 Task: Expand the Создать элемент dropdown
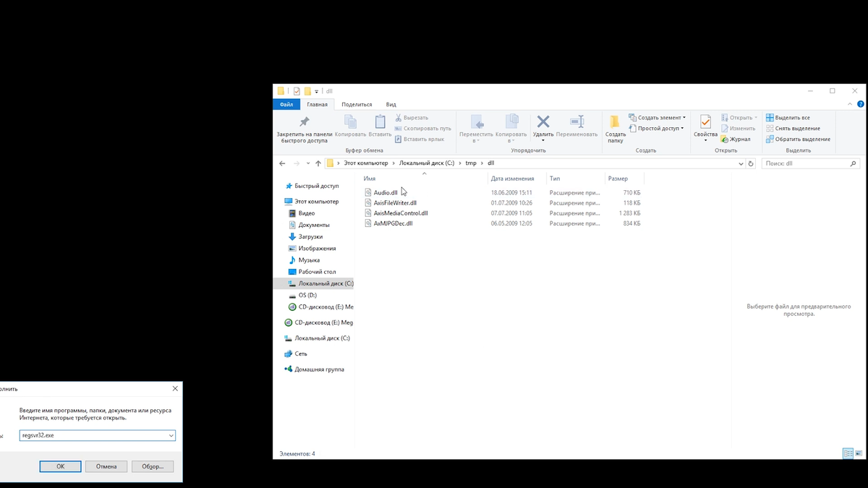(684, 117)
